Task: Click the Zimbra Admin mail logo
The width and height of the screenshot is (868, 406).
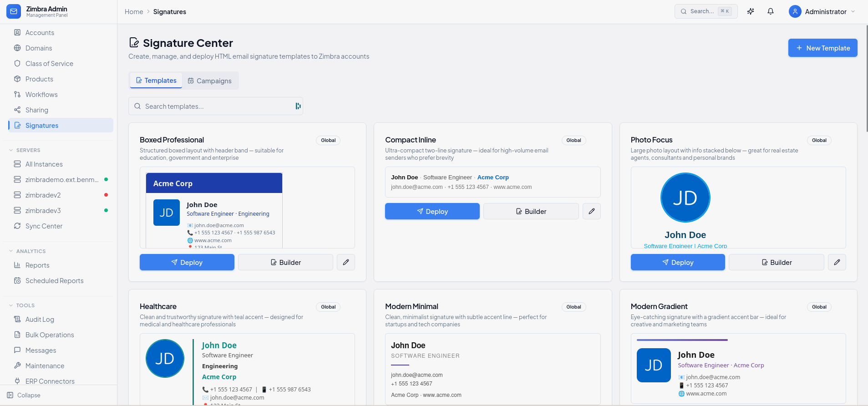Action: pos(14,11)
